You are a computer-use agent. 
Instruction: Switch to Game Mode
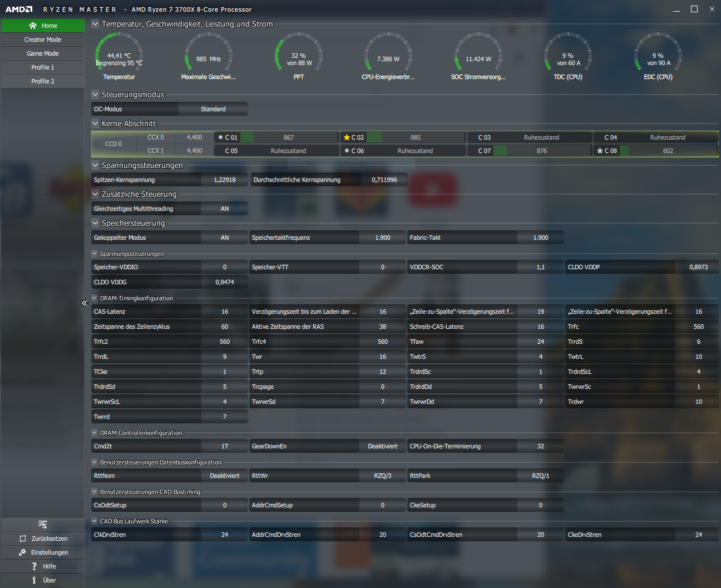point(43,53)
